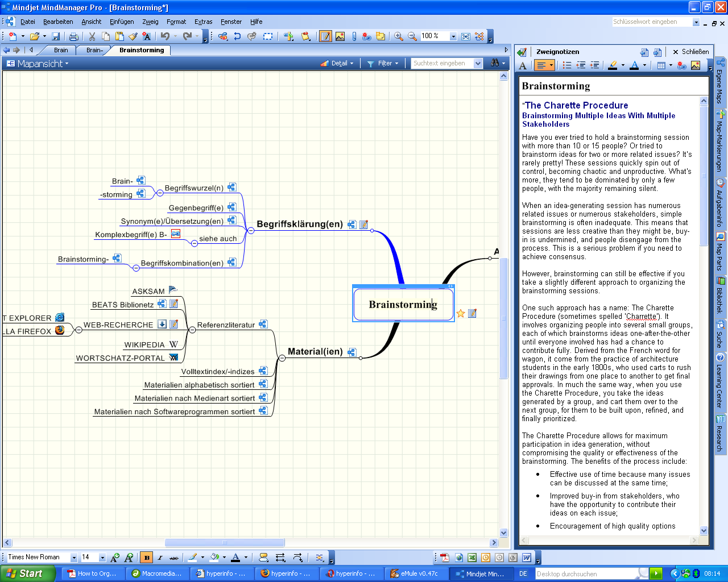This screenshot has width=728, height=582.
Task: Click the Save disk icon in toolbar
Action: (56, 36)
